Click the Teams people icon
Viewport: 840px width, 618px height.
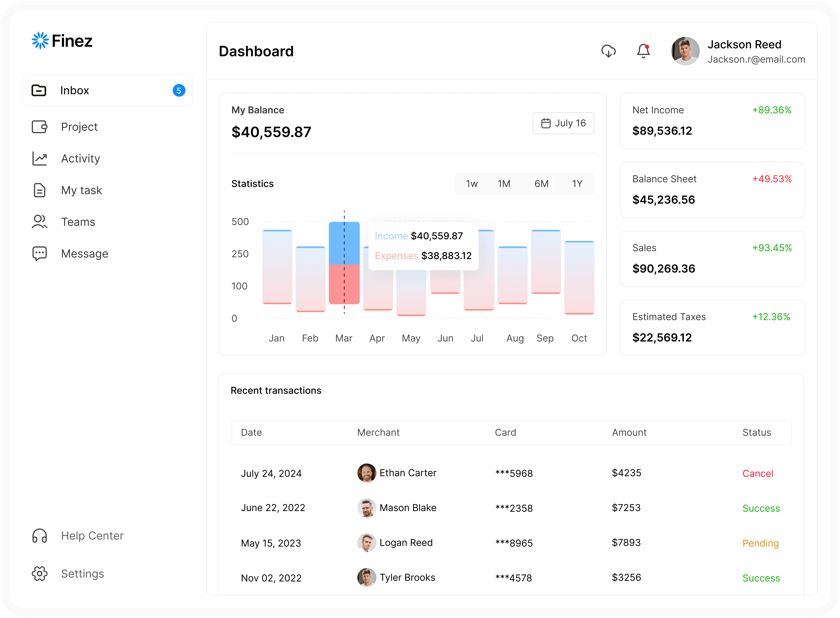[39, 222]
